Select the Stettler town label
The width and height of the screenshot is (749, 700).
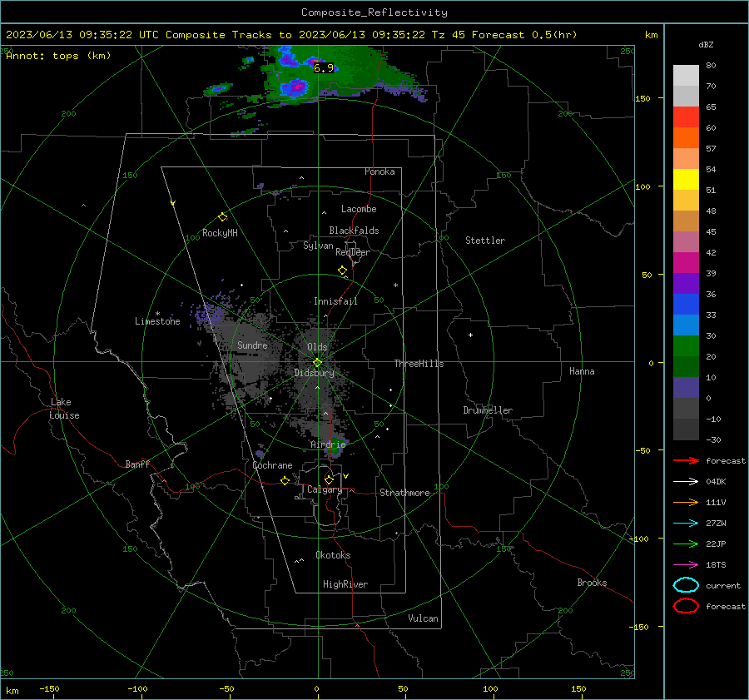[485, 241]
